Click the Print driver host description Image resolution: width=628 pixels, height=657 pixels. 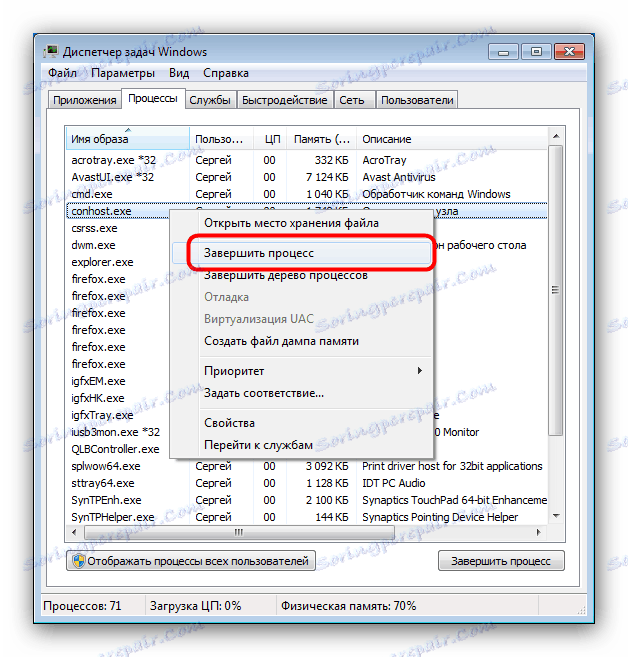pos(452,466)
